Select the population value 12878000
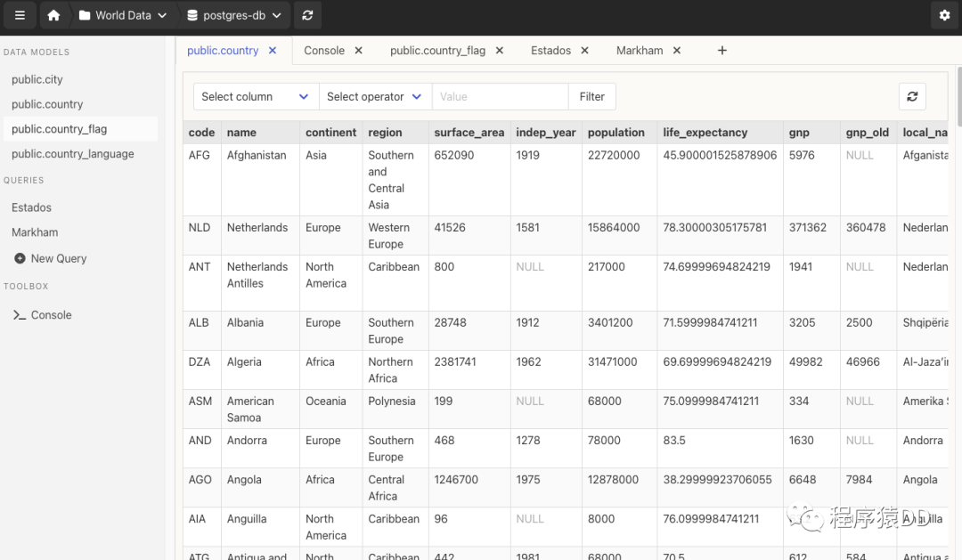 click(x=613, y=480)
